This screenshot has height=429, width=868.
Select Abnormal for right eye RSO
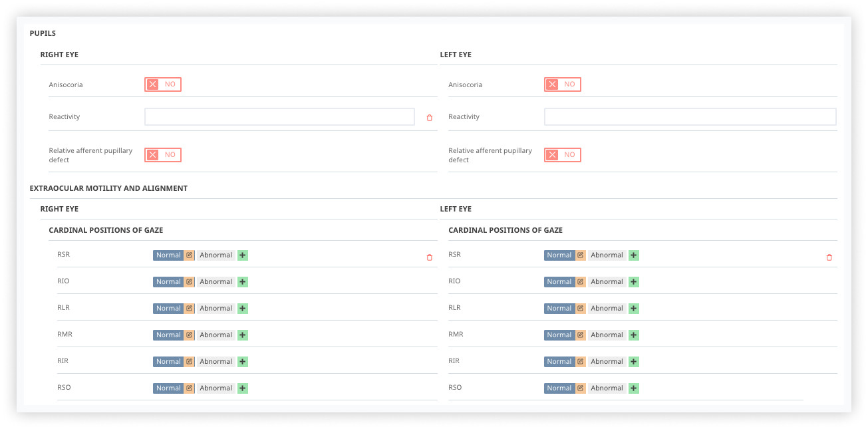(216, 388)
